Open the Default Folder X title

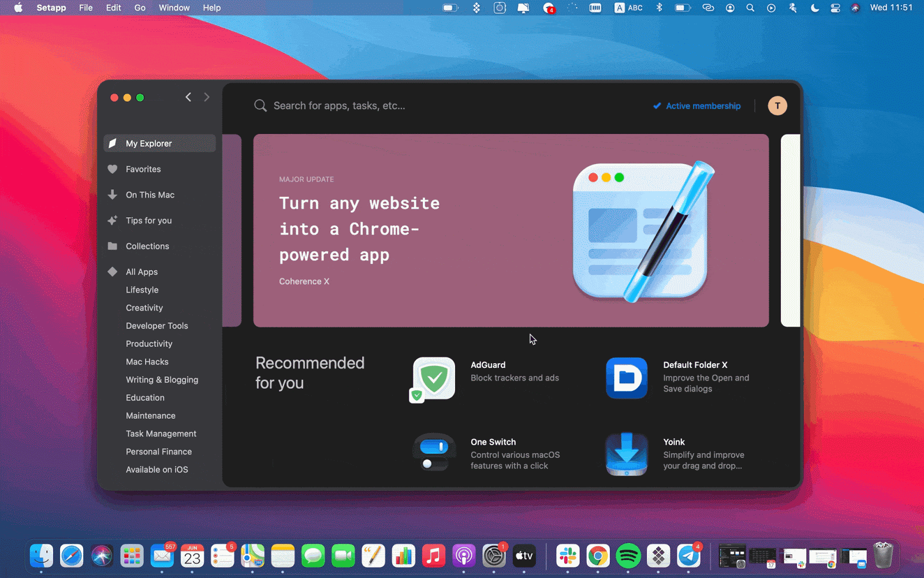click(695, 365)
